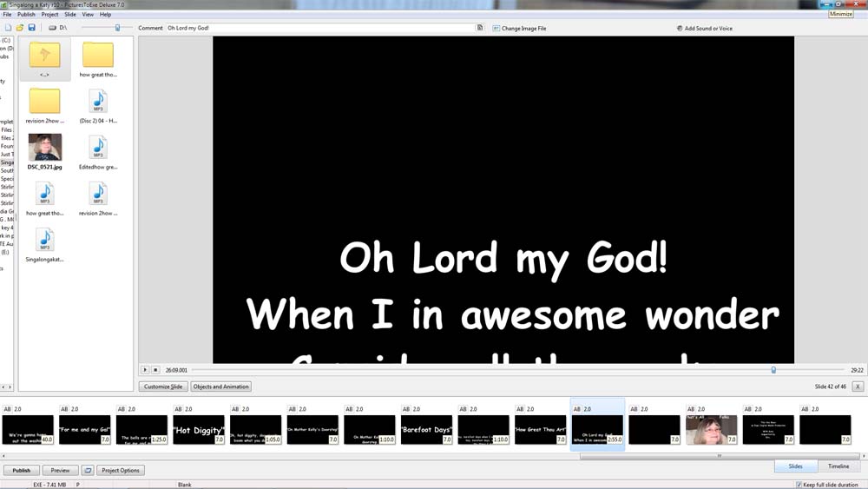Viewport: 868px width, 489px height.
Task: Click AB icon above the woman photo slide
Action: [691, 409]
